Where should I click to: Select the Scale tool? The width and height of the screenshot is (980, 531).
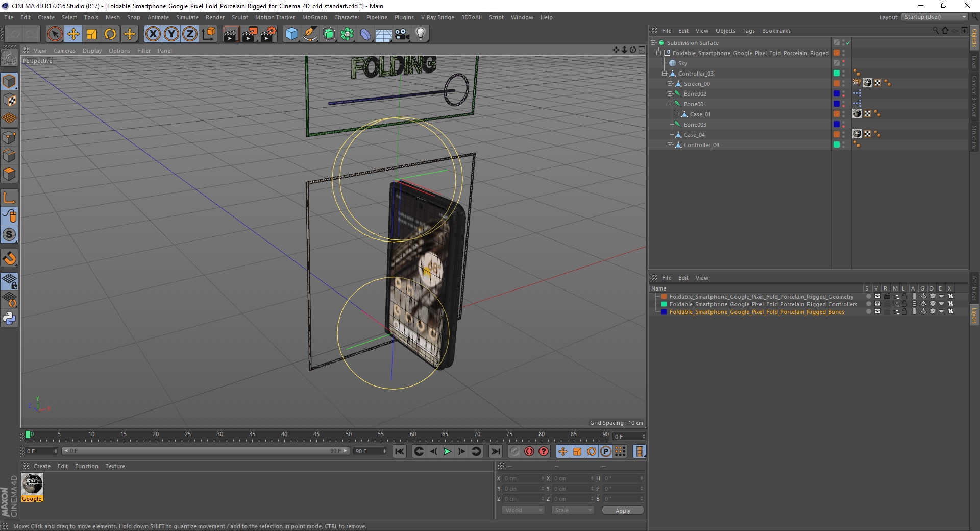point(92,34)
